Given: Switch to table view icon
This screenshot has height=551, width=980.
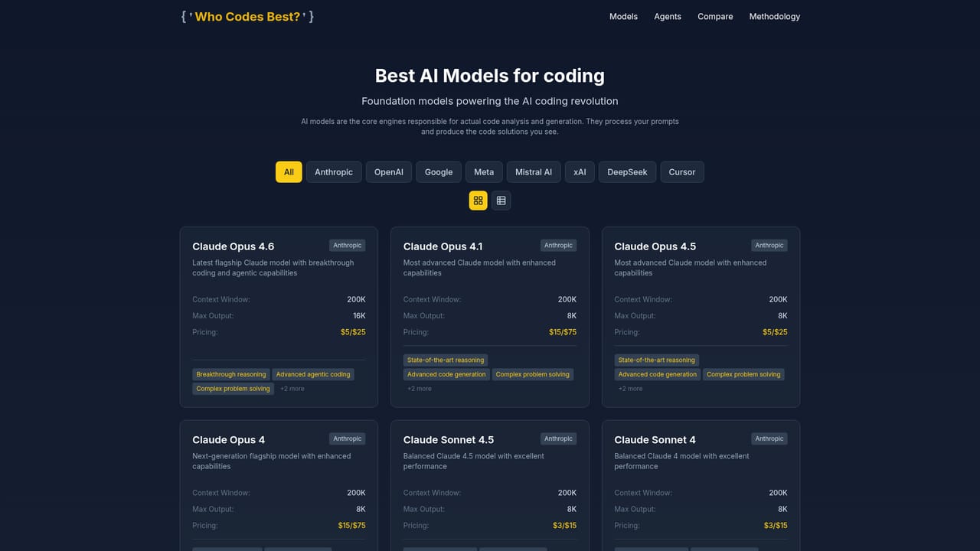Looking at the screenshot, I should coord(501,201).
